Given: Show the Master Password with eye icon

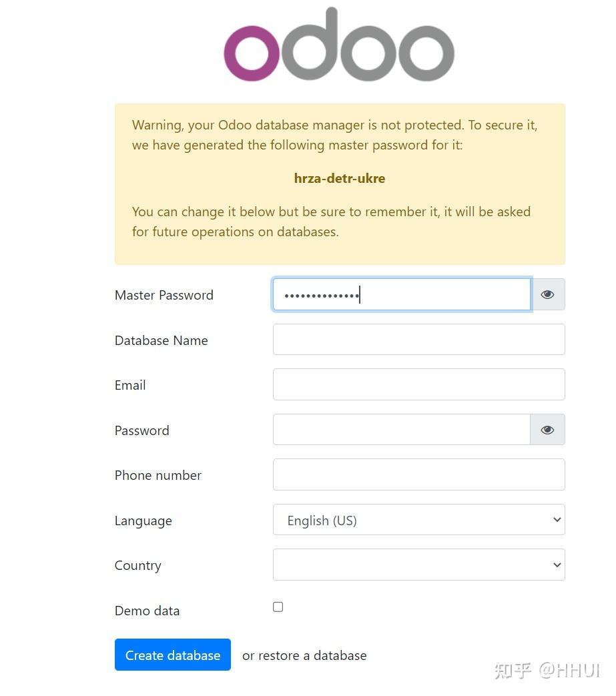Looking at the screenshot, I should click(548, 294).
